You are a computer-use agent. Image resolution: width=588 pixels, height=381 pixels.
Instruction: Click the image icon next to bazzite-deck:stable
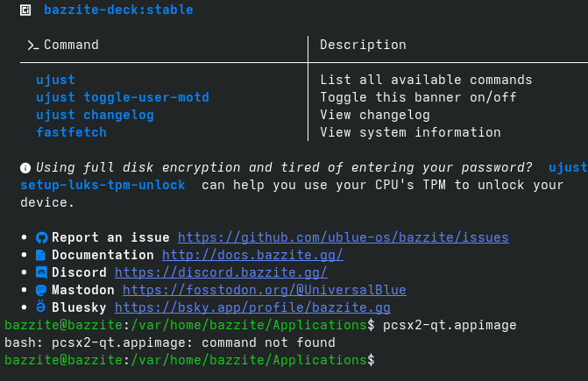(25, 10)
